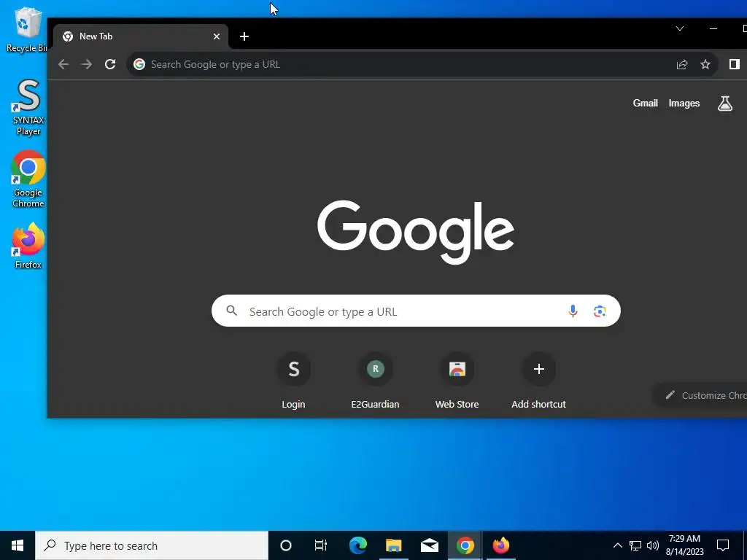Image resolution: width=747 pixels, height=560 pixels.
Task: Open the Images link
Action: [x=684, y=104]
